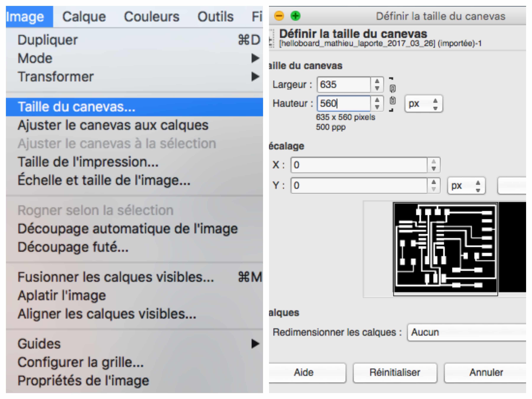Decrease X offset with down arrow
532x399 pixels.
pyautogui.click(x=434, y=169)
